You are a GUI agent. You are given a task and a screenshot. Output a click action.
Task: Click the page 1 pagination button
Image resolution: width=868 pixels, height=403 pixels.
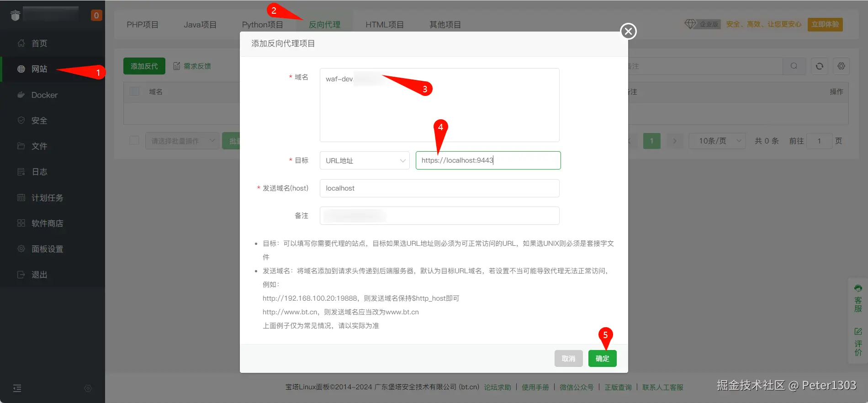pyautogui.click(x=652, y=141)
